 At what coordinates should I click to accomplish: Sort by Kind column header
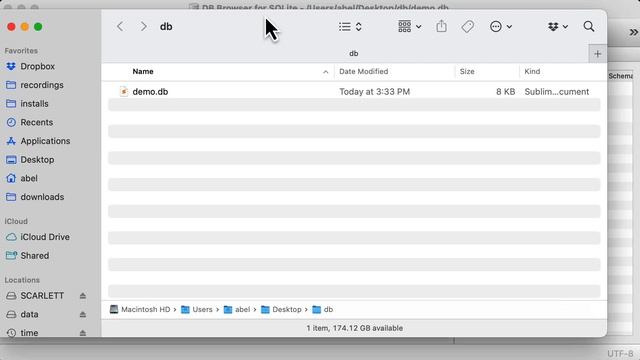pyautogui.click(x=532, y=71)
